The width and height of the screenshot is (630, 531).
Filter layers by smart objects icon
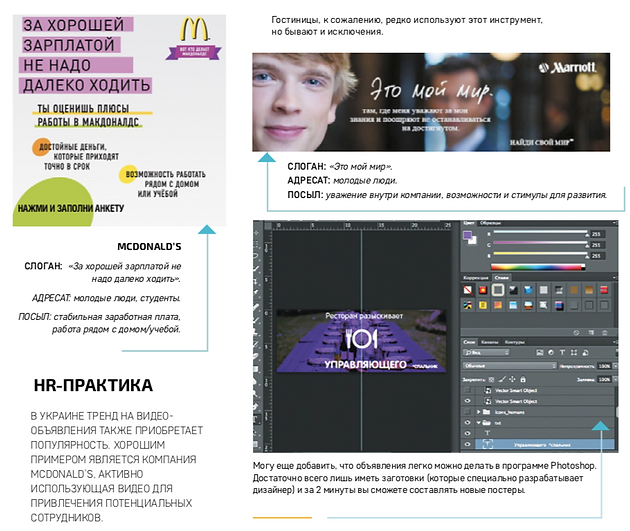(x=585, y=353)
